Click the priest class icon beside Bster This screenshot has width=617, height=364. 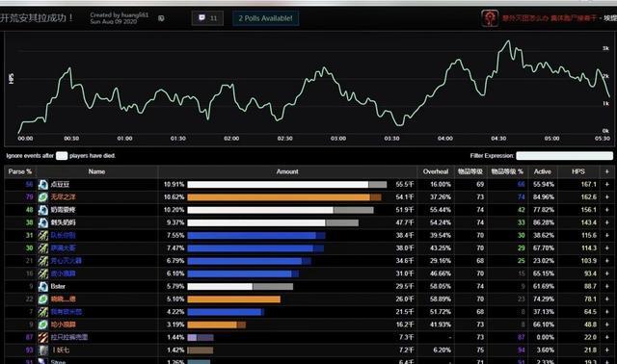[x=42, y=286]
